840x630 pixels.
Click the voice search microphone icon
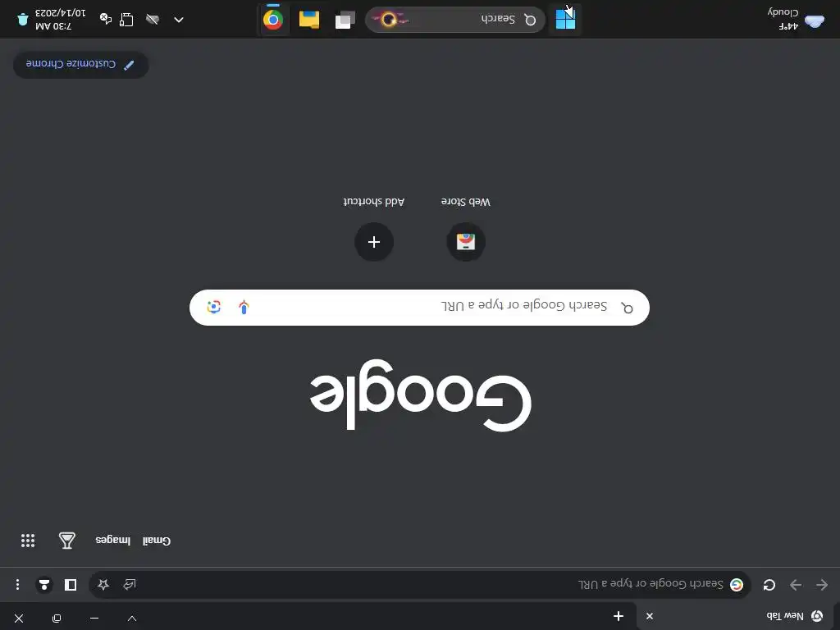(x=244, y=307)
